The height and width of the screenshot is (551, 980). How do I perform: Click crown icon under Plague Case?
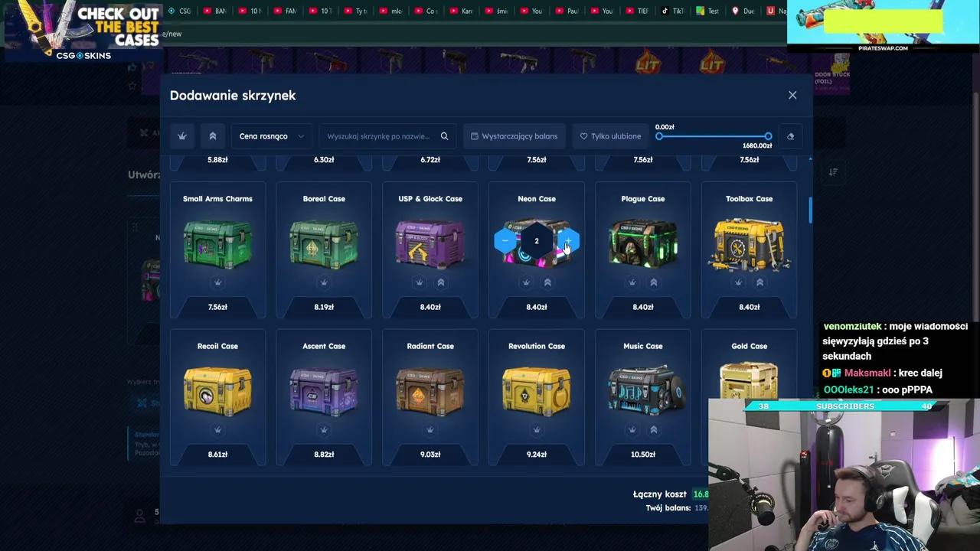pyautogui.click(x=632, y=282)
